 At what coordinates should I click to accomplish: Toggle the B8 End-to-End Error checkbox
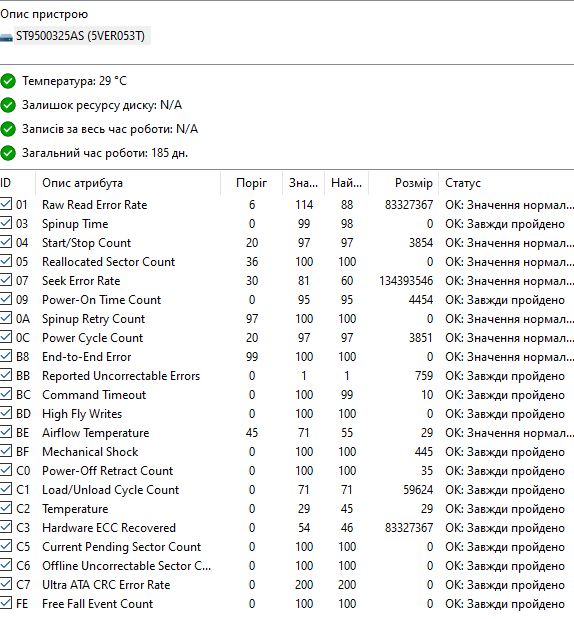(x=6, y=356)
